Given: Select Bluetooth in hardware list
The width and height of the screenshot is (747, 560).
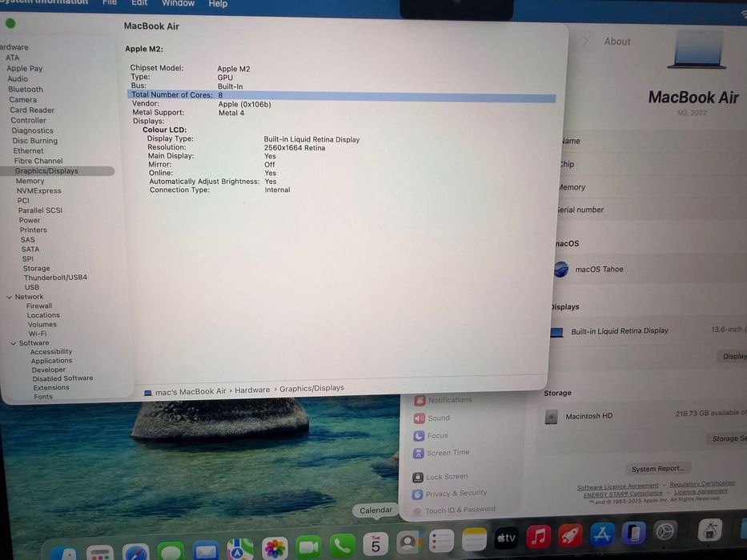Looking at the screenshot, I should pos(26,89).
